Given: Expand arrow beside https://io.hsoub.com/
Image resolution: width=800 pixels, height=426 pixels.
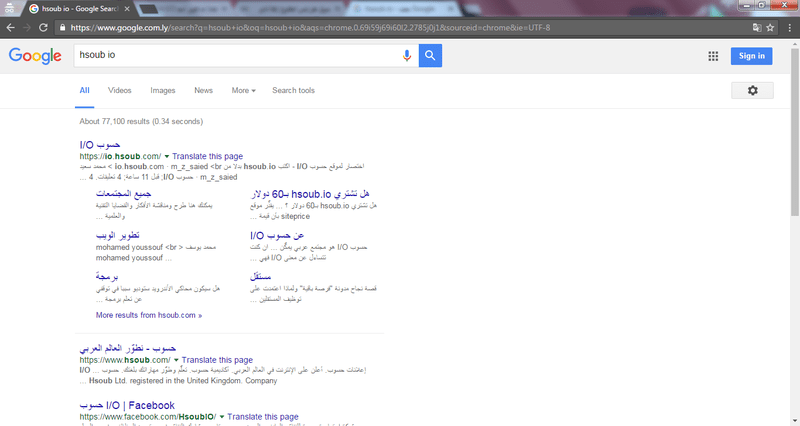Looking at the screenshot, I should (x=167, y=157).
